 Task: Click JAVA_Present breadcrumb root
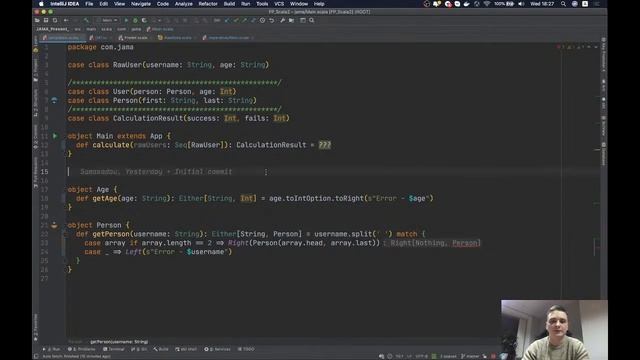click(x=52, y=29)
